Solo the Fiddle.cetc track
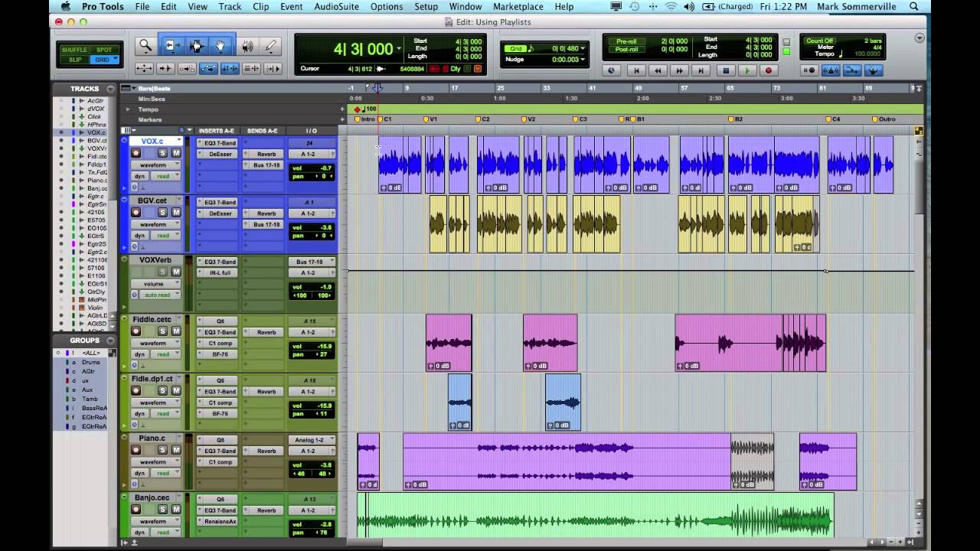The height and width of the screenshot is (551, 980). point(162,331)
